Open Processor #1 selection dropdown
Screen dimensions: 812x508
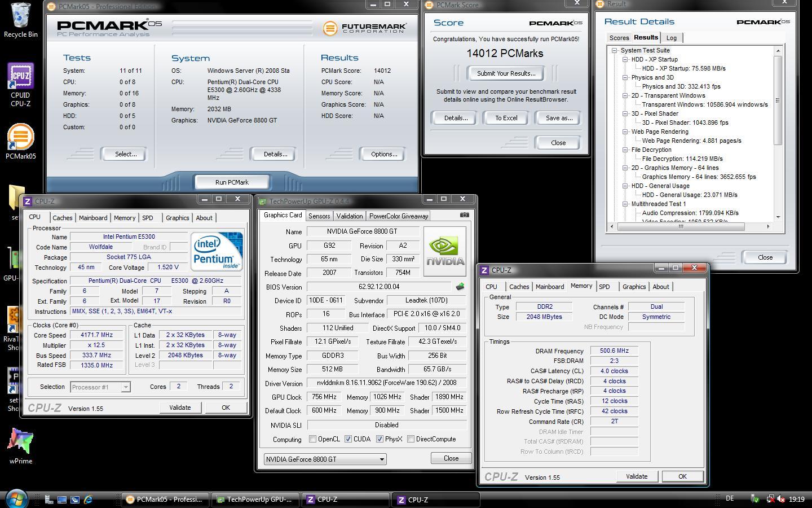coord(100,387)
